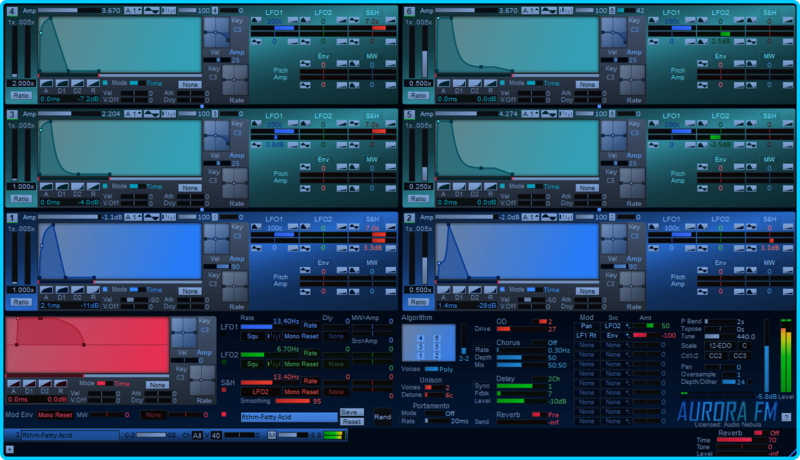The height and width of the screenshot is (460, 800).
Task: Select operator 4 waveform shape icon
Action: coord(152,11)
